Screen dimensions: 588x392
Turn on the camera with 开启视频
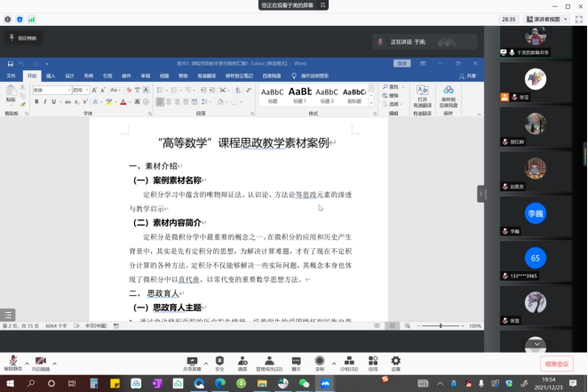point(41,362)
